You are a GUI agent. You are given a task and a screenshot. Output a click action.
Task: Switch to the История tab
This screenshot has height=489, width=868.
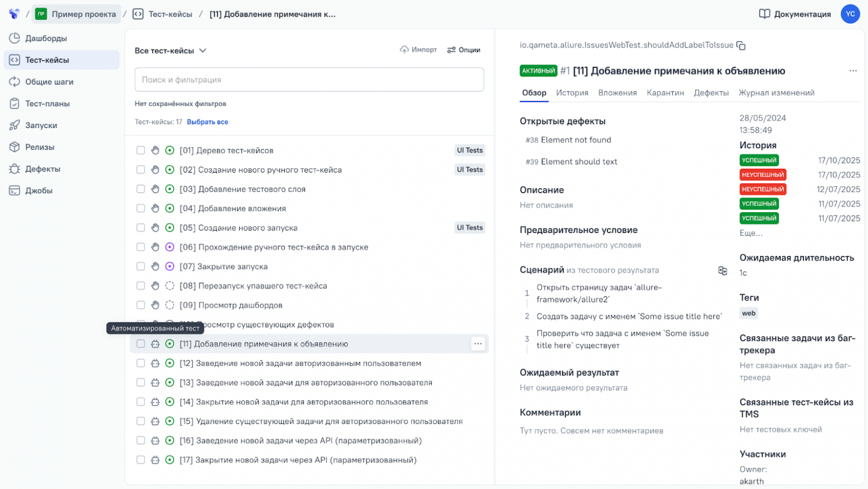[572, 93]
